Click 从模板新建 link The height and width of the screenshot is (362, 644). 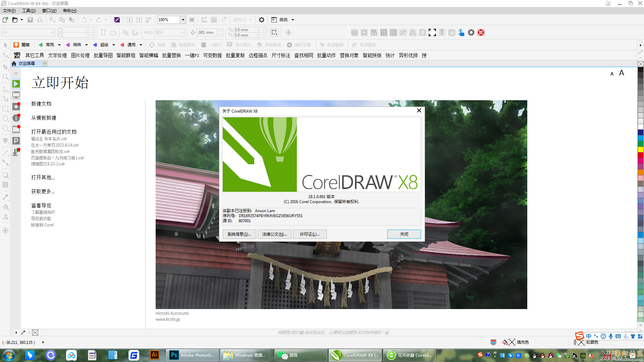coord(44,118)
